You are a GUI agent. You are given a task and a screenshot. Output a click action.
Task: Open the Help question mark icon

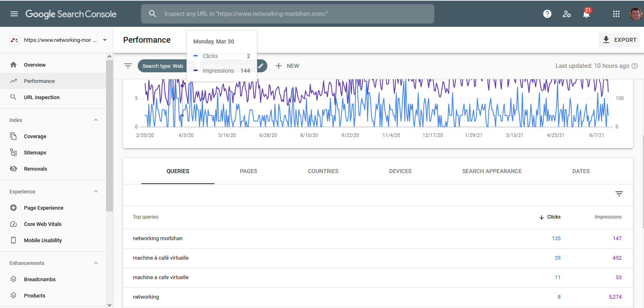pos(547,14)
